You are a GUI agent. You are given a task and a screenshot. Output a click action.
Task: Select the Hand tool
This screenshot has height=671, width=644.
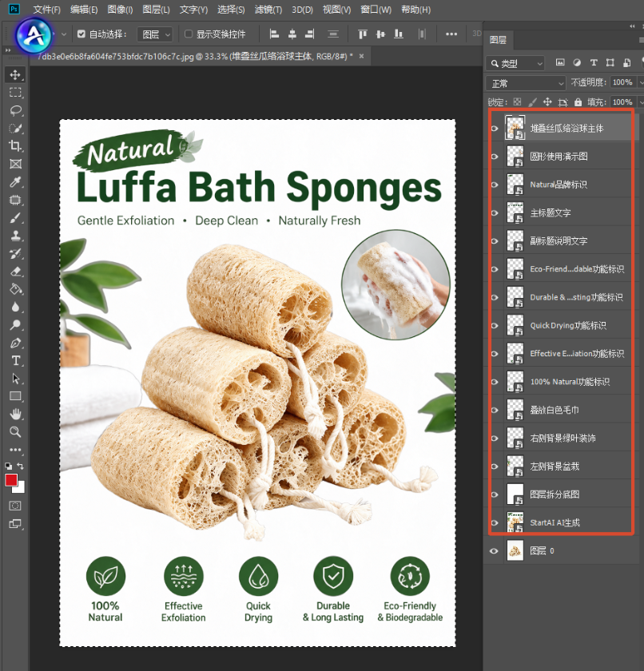point(15,414)
